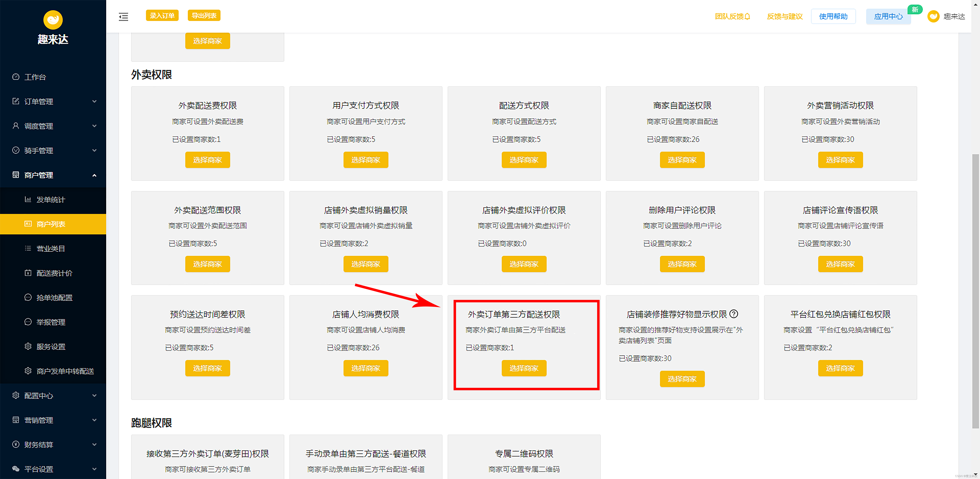The image size is (980, 479).
Task: Open 配送费计价 menu item
Action: (x=54, y=273)
